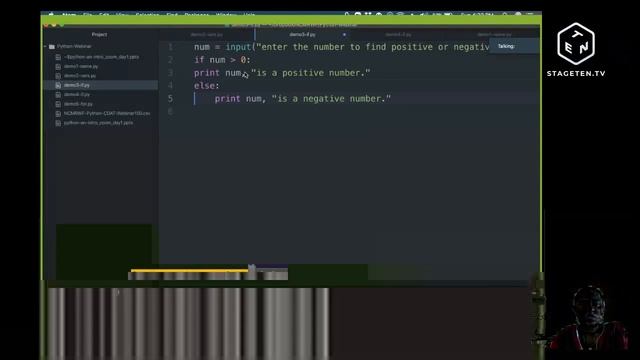This screenshot has width=640, height=360.
Task: Switch to the demo3-if.py editor tab
Action: tap(302, 35)
